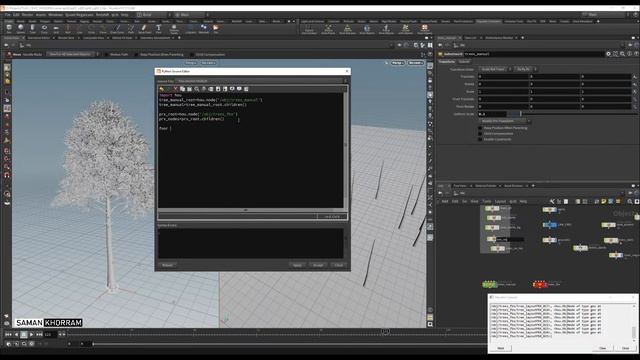Select the Tube shelf tool
The height and width of the screenshot is (360, 640).
tap(33, 29)
